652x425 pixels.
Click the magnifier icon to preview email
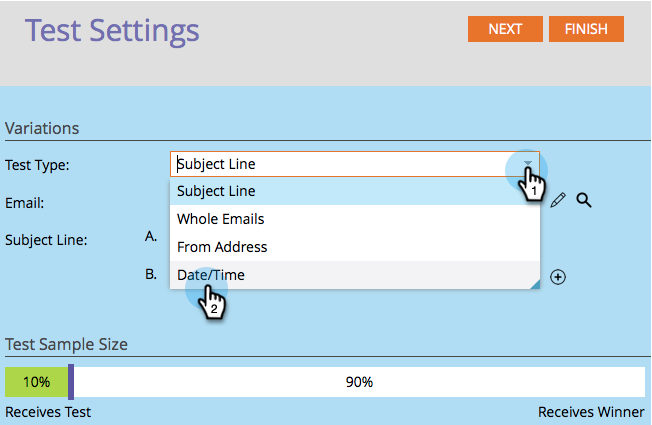point(584,200)
